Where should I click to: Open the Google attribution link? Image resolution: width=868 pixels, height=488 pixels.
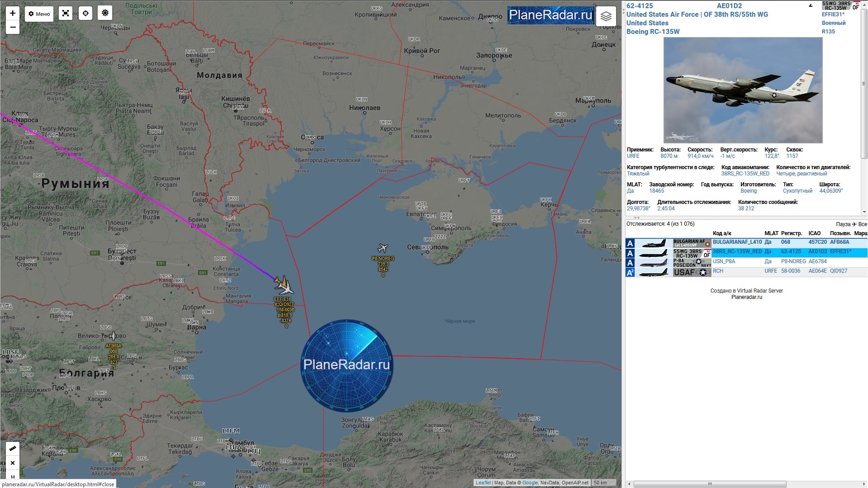tap(530, 483)
